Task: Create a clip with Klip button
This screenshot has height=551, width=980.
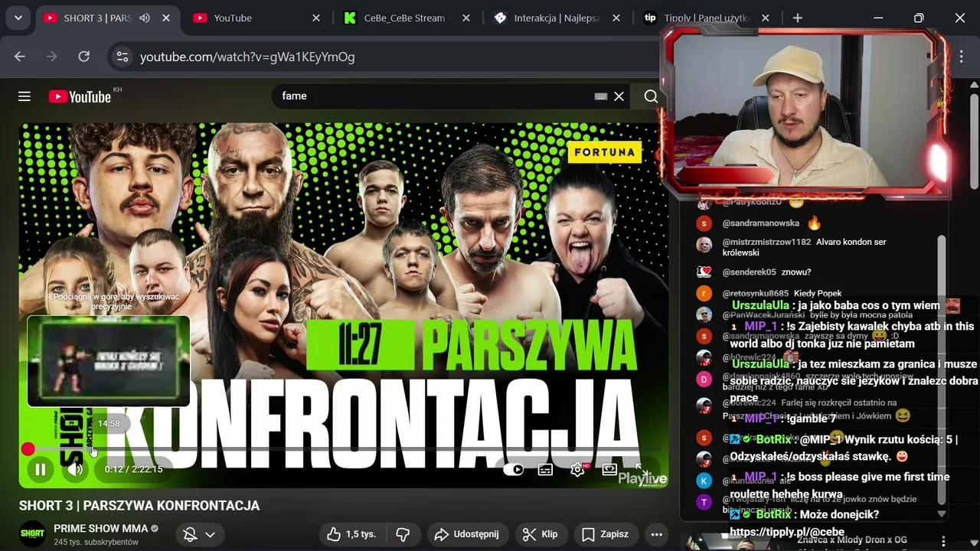Action: pos(541,534)
